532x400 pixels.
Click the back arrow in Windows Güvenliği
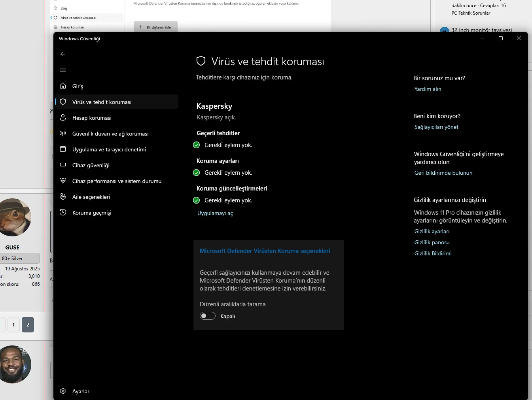click(x=63, y=54)
